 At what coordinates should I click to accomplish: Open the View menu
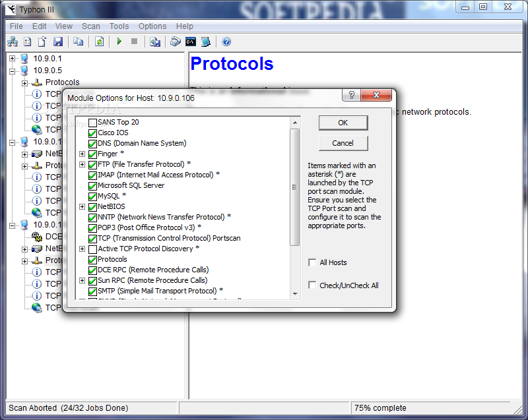tap(63, 26)
